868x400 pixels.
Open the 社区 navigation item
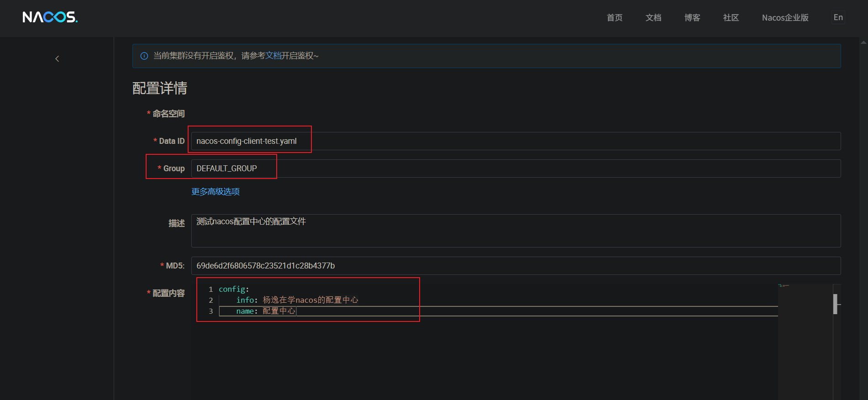click(x=731, y=18)
